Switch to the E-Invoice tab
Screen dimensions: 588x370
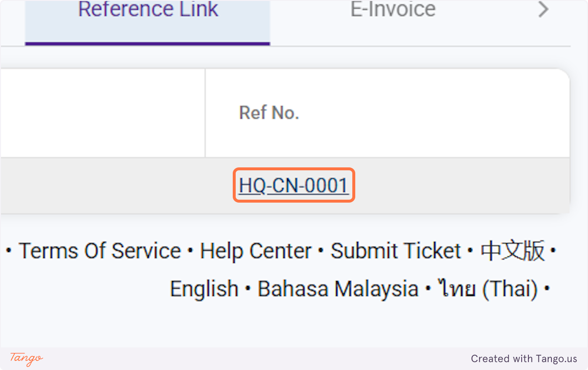click(x=392, y=10)
